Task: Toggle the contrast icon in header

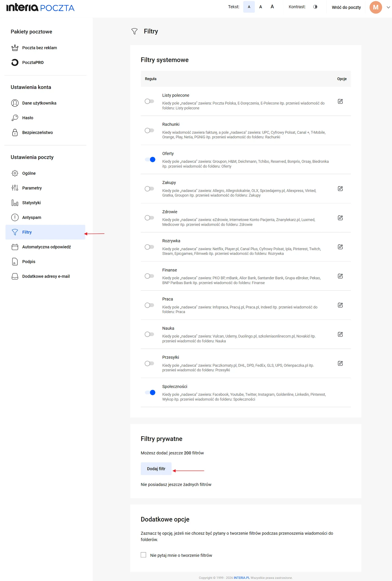Action: (315, 7)
